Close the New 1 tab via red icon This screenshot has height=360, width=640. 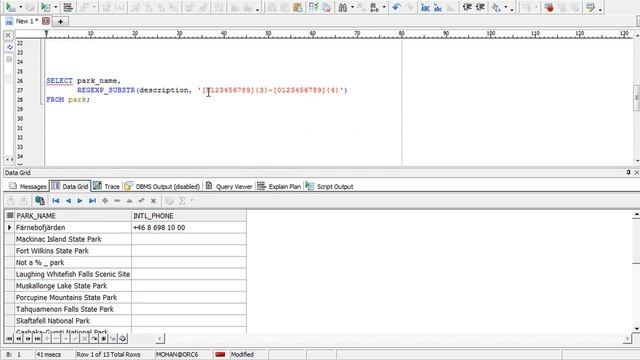pos(46,21)
